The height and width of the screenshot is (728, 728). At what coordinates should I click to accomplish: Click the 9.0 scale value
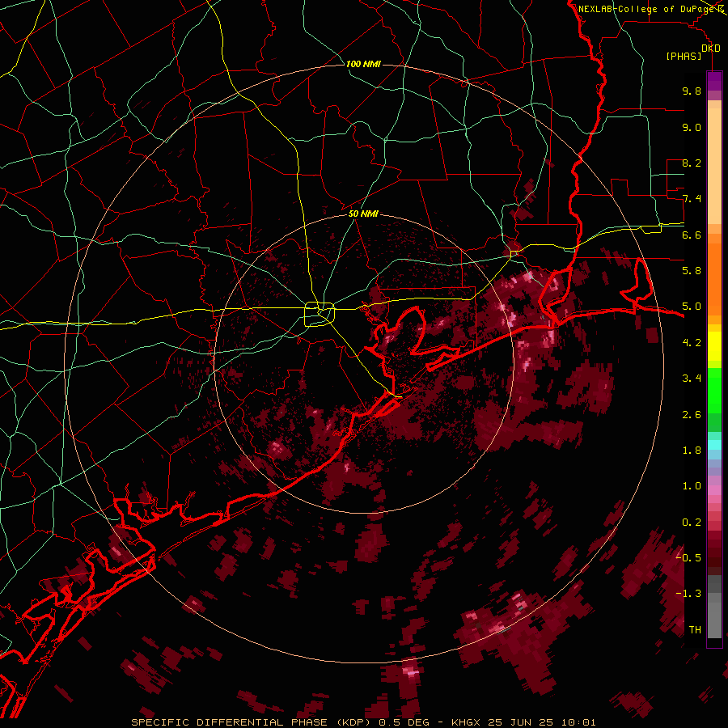click(x=692, y=127)
